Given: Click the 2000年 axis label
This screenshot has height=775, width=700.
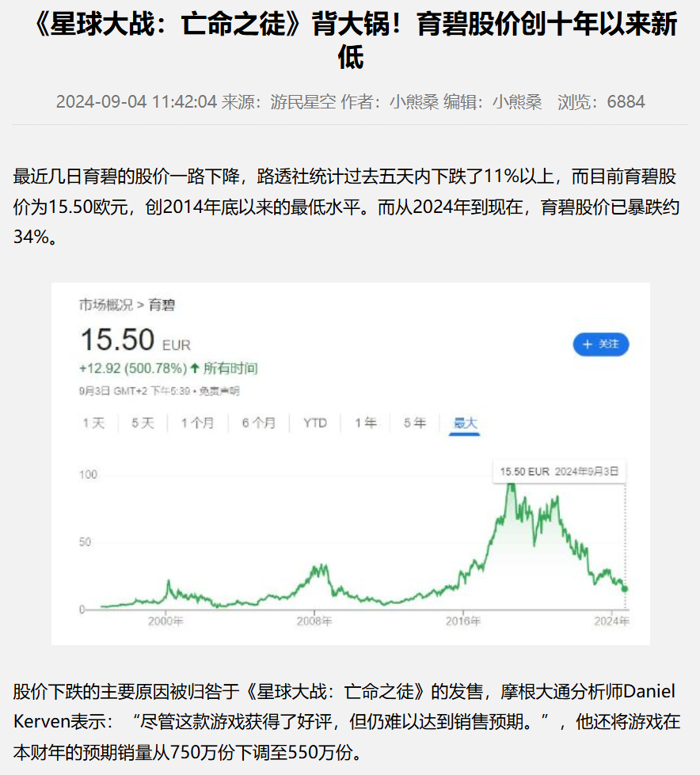Looking at the screenshot, I should click(x=165, y=621).
